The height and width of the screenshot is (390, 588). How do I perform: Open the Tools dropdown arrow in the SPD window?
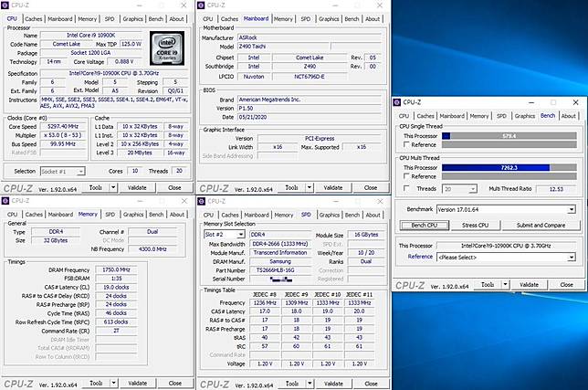coord(310,384)
